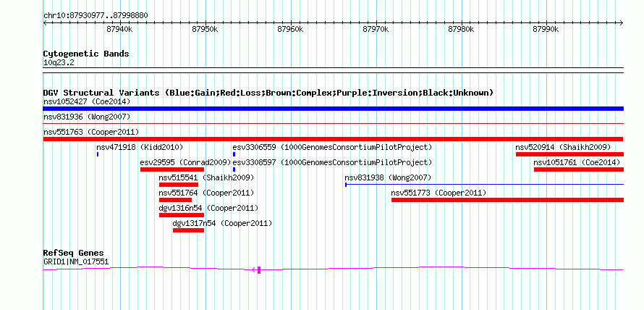Click the RefSeq Genes track title
Image resolution: width=644 pixels, height=310 pixels.
74,253
